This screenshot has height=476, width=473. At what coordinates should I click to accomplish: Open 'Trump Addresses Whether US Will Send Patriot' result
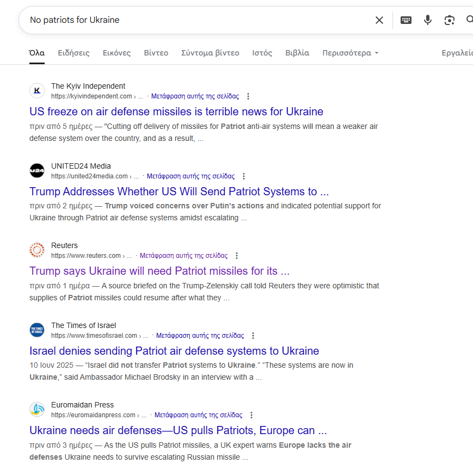179,191
